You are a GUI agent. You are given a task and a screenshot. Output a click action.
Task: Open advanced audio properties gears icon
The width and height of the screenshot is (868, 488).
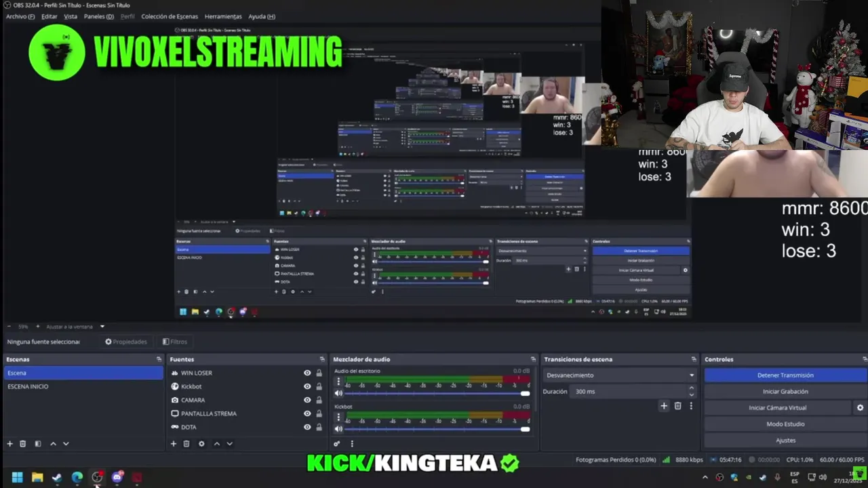[336, 444]
